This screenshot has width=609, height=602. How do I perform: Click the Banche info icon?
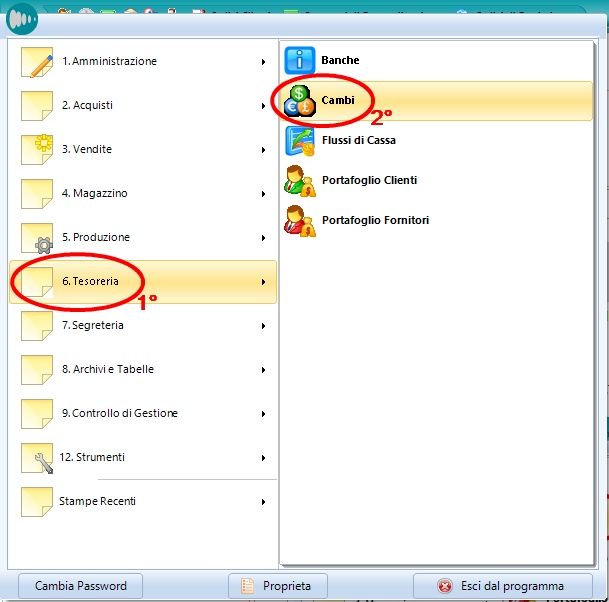point(300,61)
